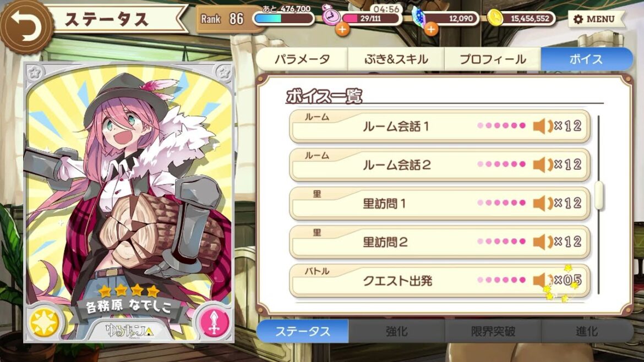This screenshot has height=362, width=644.
Task: Play the 里訪問1 speaker icon
Action: [543, 203]
